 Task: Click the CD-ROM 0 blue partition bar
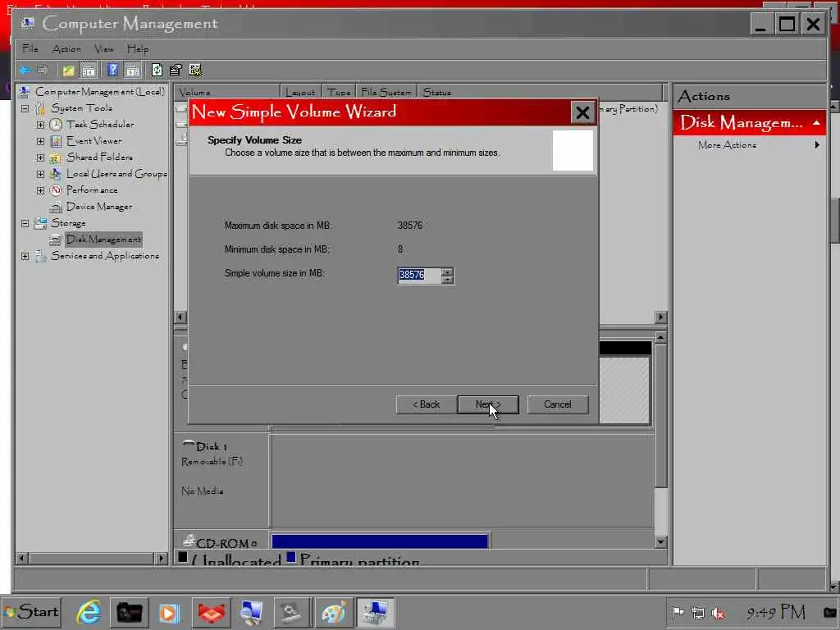(x=380, y=541)
